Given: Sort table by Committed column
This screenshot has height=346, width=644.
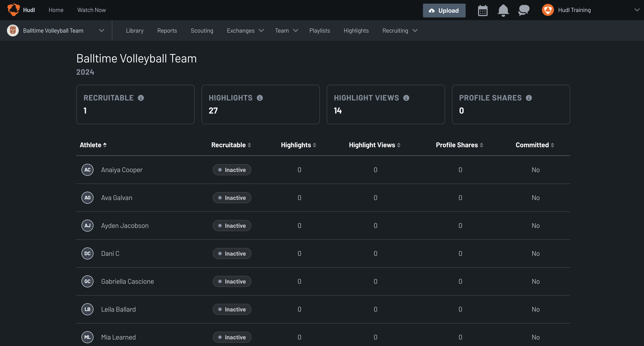Looking at the screenshot, I should [535, 145].
